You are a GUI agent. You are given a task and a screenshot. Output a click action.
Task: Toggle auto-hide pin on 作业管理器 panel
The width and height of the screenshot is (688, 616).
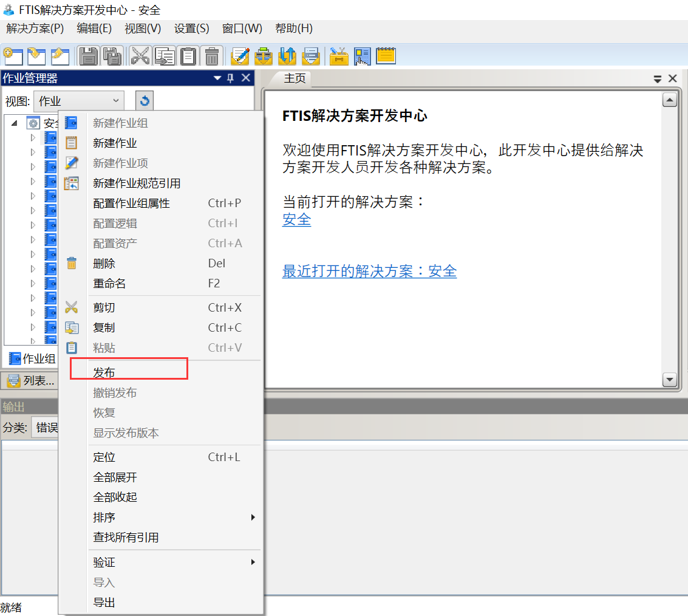pos(230,78)
